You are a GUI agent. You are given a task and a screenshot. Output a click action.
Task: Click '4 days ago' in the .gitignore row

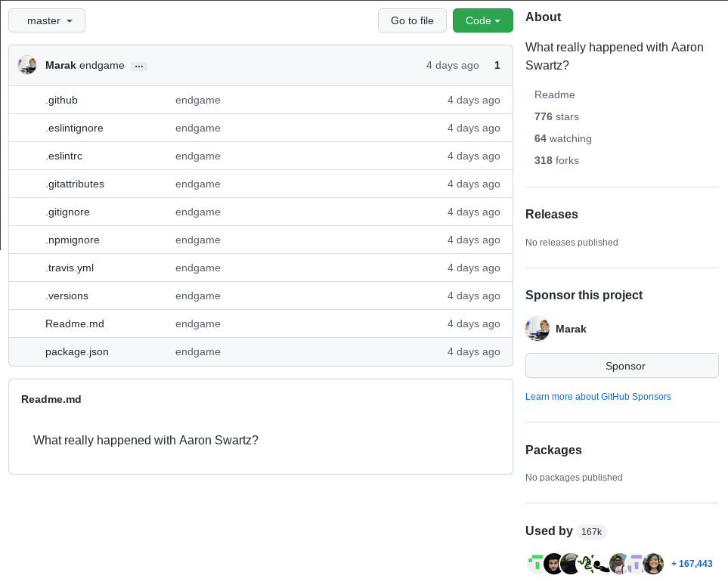(x=473, y=212)
